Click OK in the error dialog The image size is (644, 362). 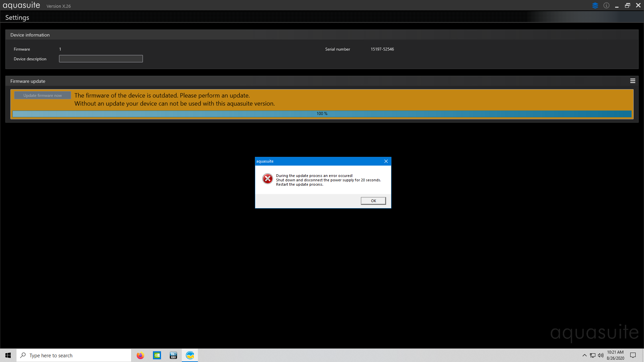point(373,201)
